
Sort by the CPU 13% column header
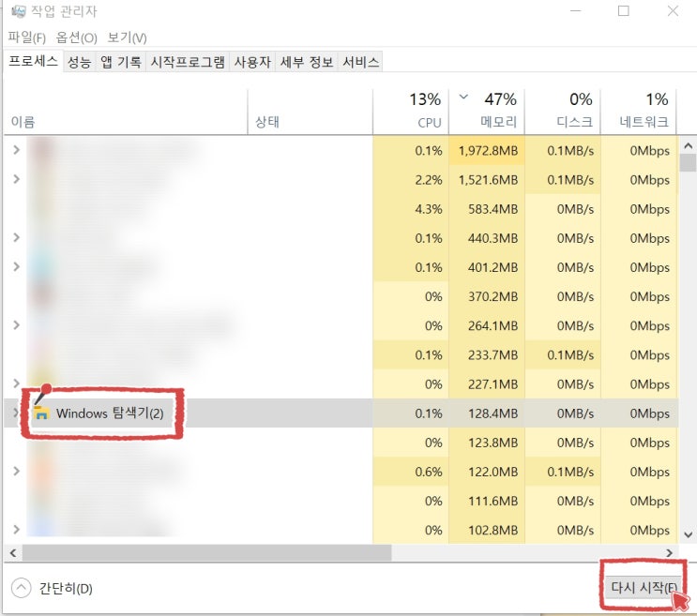coord(411,112)
